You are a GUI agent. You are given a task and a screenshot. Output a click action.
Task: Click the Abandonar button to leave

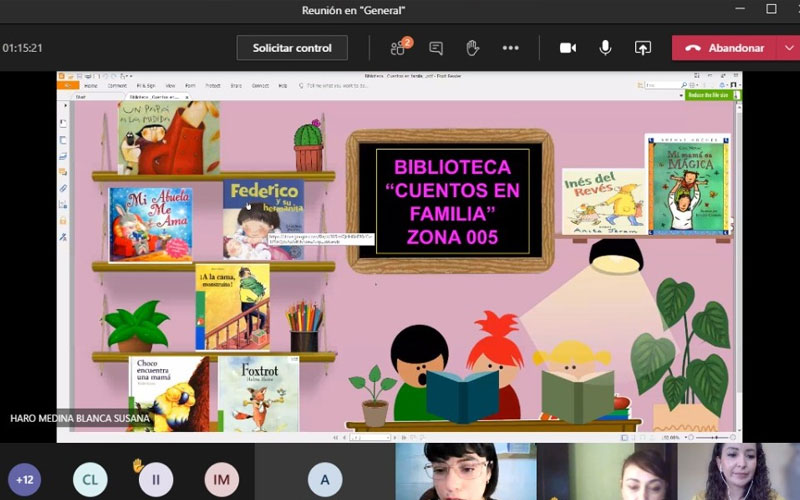(x=724, y=48)
